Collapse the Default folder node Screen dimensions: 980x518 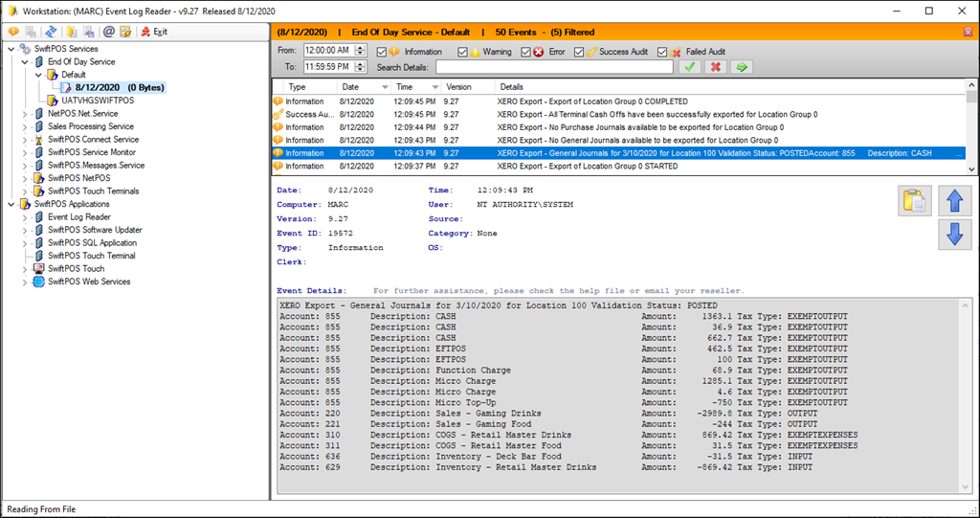38,75
